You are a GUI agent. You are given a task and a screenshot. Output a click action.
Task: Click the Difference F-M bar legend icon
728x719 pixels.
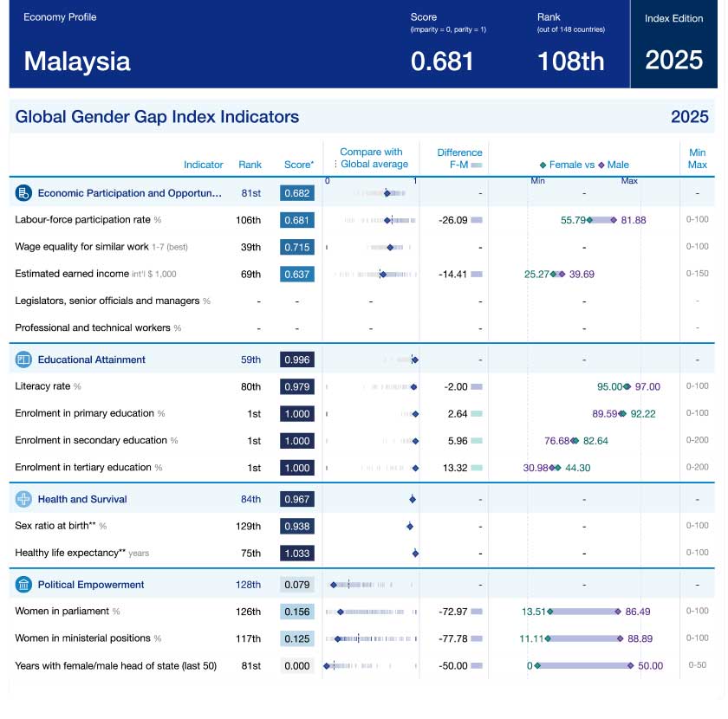point(476,165)
